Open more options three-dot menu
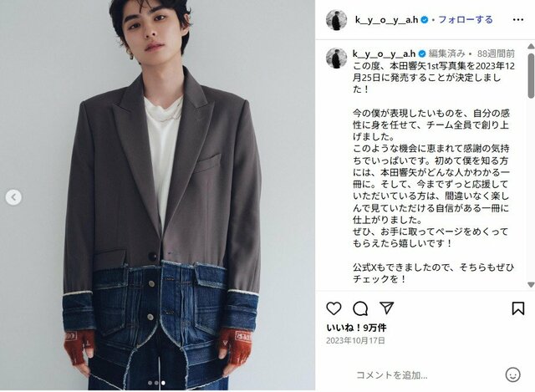Image resolution: width=535 pixels, height=392 pixels. point(518,20)
